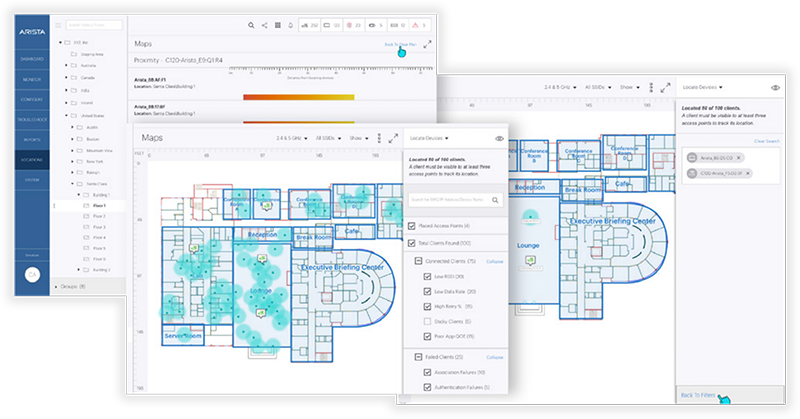
Task: Open 2.4 & 5 GHz dropdown in middle Maps window
Action: coord(292,138)
